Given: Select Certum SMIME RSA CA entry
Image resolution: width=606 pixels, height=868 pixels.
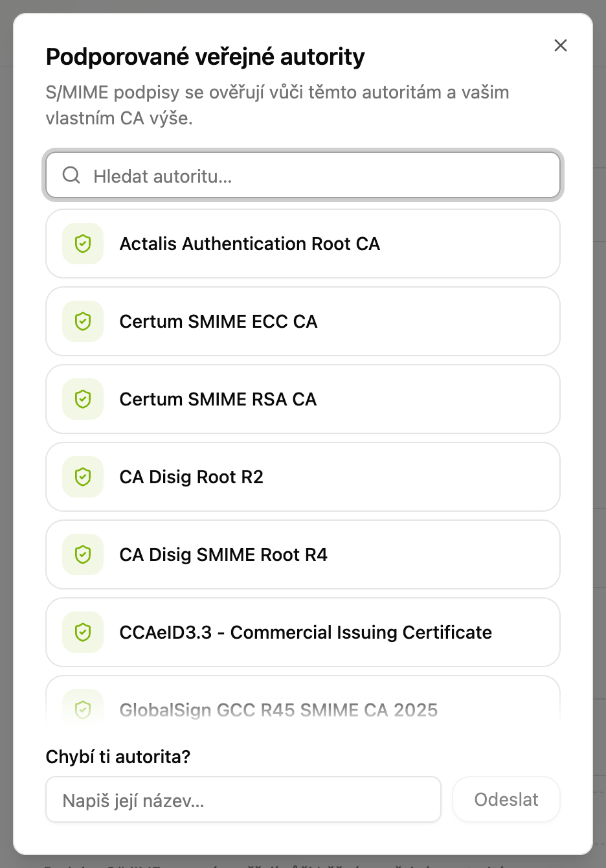Looking at the screenshot, I should pos(303,399).
